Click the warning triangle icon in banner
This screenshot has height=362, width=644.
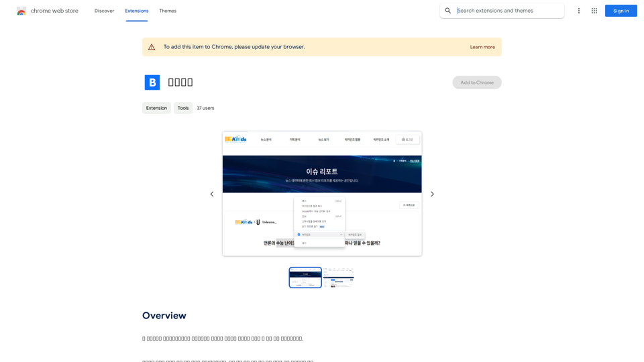pyautogui.click(x=152, y=47)
